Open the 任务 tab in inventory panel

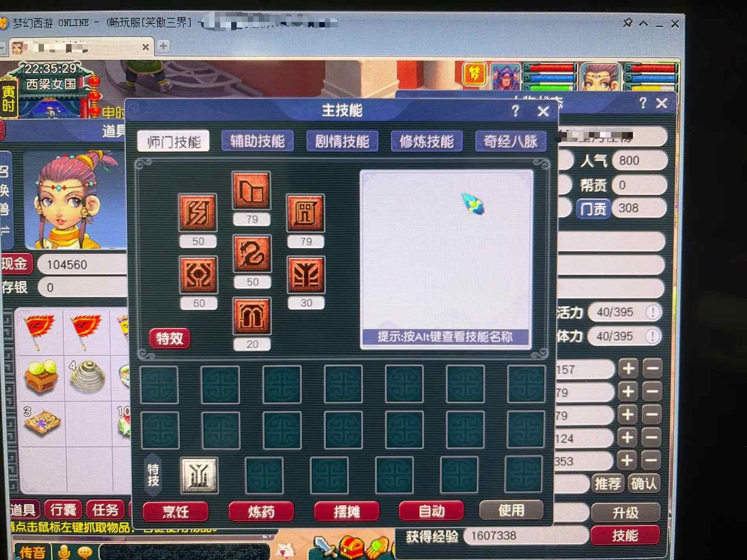click(x=105, y=510)
